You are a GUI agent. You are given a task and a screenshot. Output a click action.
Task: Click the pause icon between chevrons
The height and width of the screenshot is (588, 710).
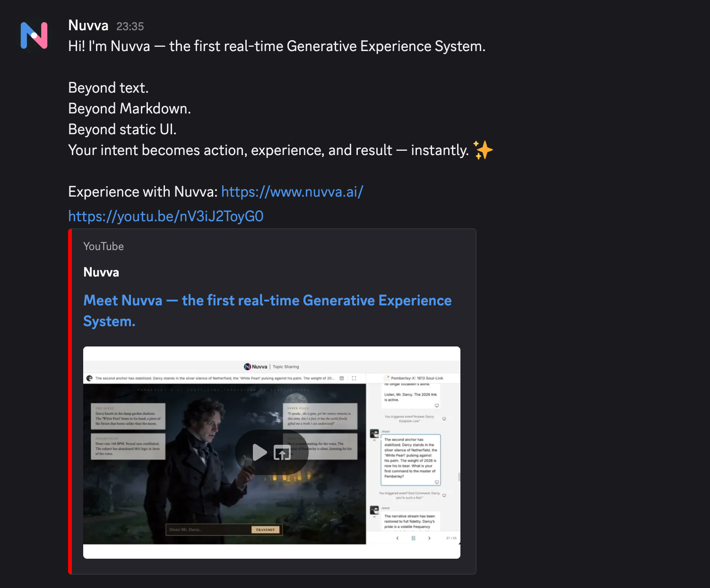tap(413, 538)
